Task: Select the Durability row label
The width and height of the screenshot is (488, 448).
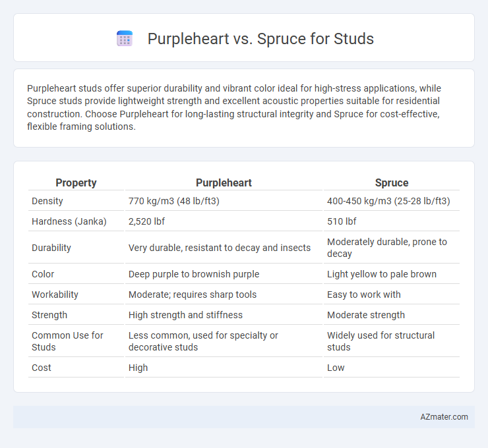Action: 51,248
